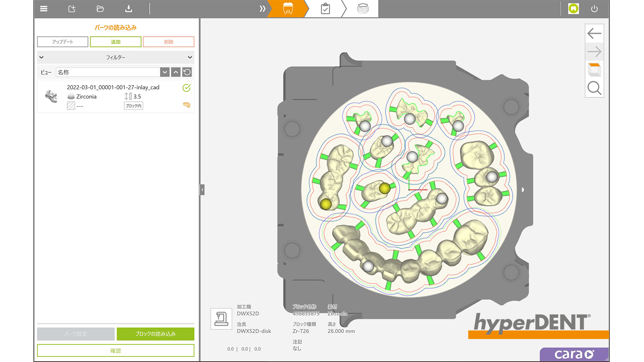Screen dimensions: 644x362
Task: Expand the フィルター section with right chevron
Action: point(190,58)
